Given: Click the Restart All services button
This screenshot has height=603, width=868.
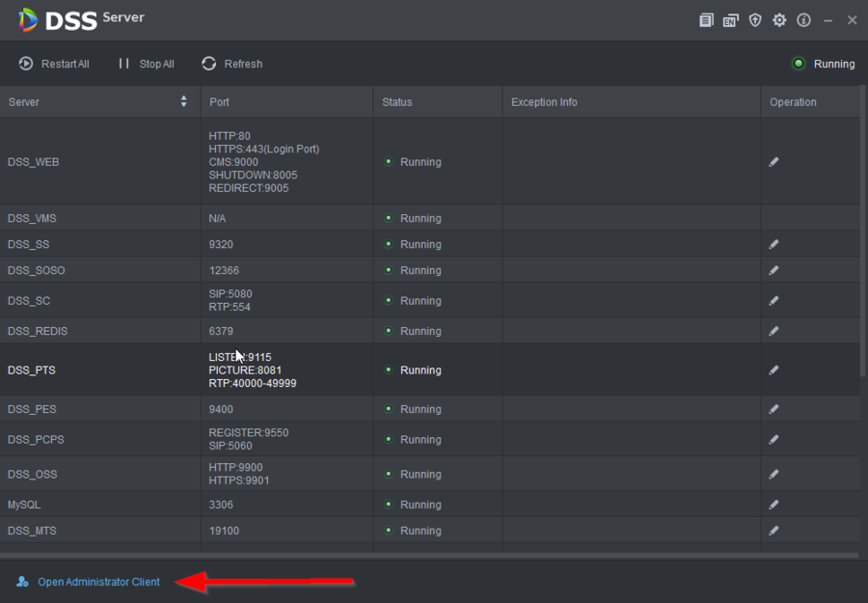Looking at the screenshot, I should 53,64.
